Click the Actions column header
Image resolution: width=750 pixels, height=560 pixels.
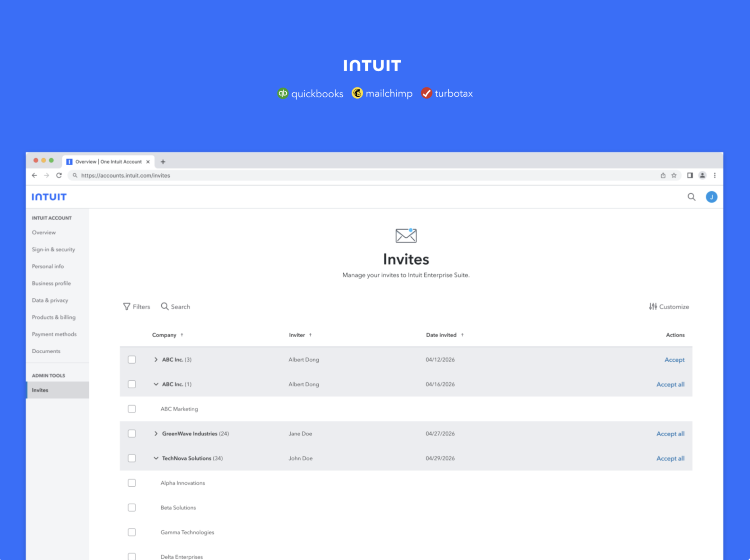[675, 335]
